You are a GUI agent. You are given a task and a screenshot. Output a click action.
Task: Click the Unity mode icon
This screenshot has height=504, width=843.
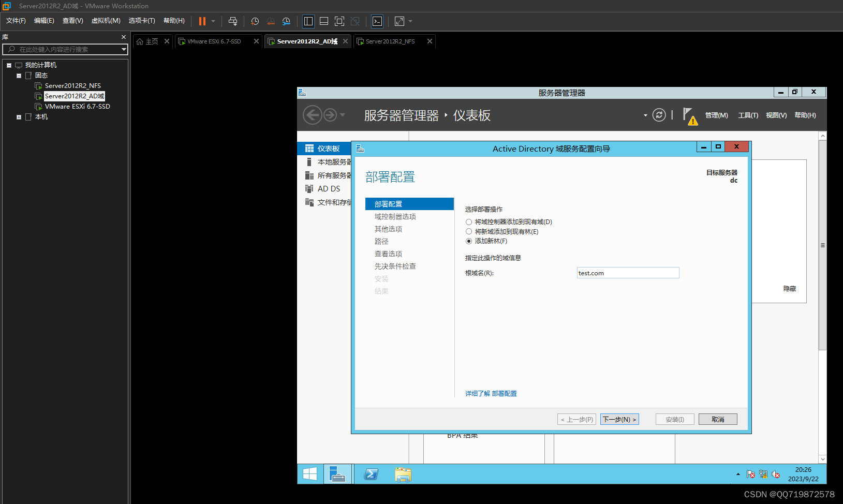(x=355, y=21)
